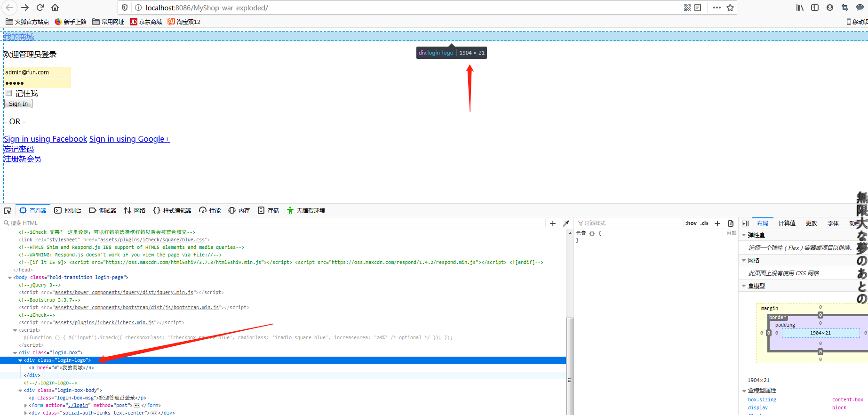Click the Sign In button

18,104
